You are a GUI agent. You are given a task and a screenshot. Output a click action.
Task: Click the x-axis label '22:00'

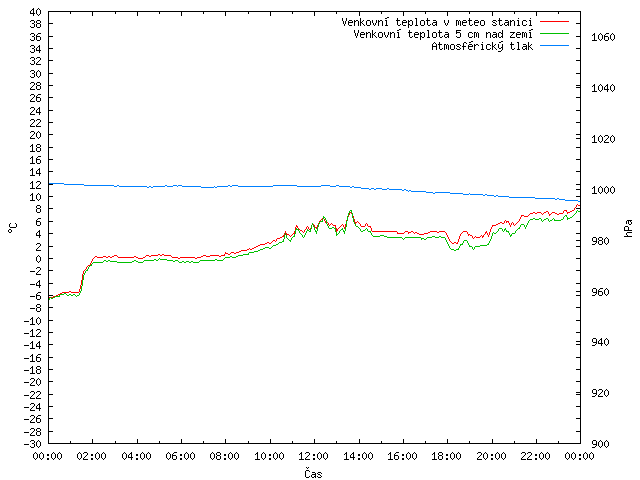[536, 456]
